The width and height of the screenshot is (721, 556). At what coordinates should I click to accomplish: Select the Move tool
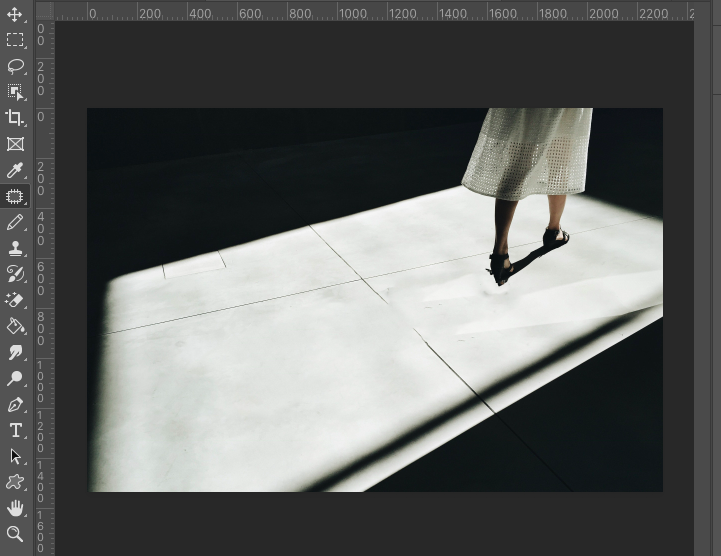[15, 14]
